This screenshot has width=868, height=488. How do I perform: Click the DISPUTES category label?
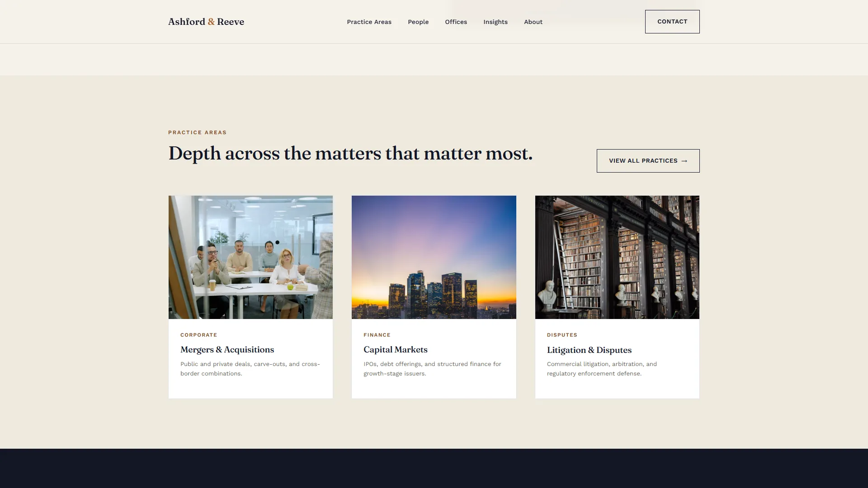click(x=562, y=335)
